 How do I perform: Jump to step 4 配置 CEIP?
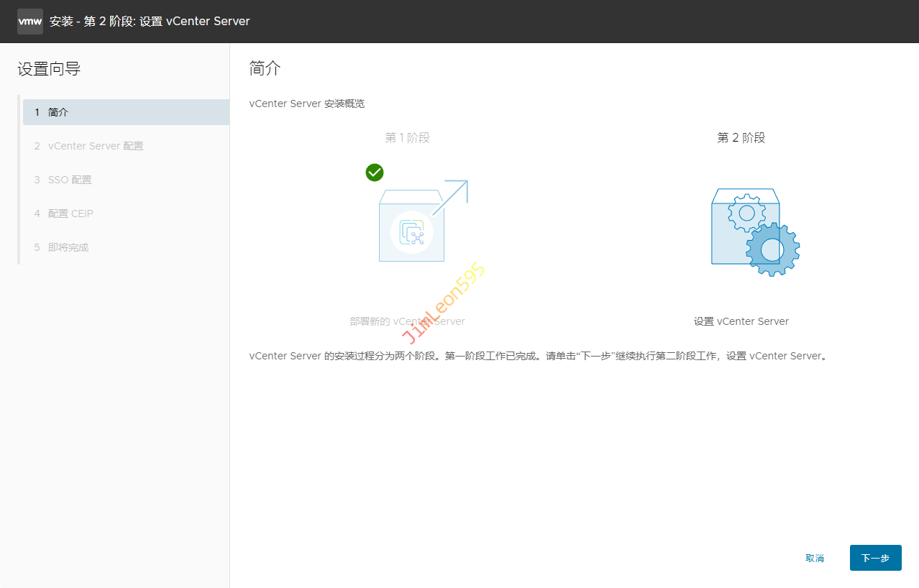click(70, 213)
